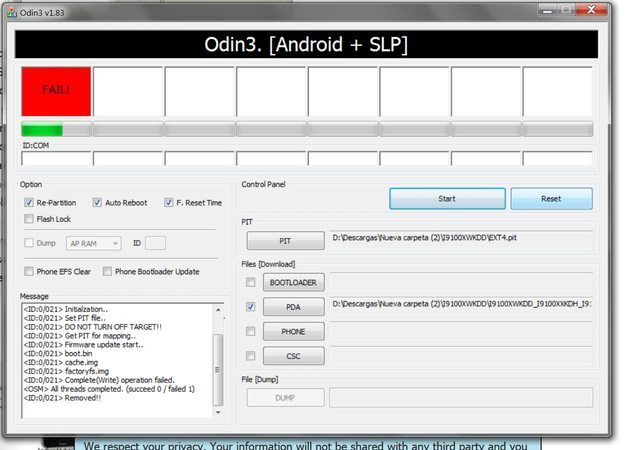Tick the Dump checkbox

[29, 243]
